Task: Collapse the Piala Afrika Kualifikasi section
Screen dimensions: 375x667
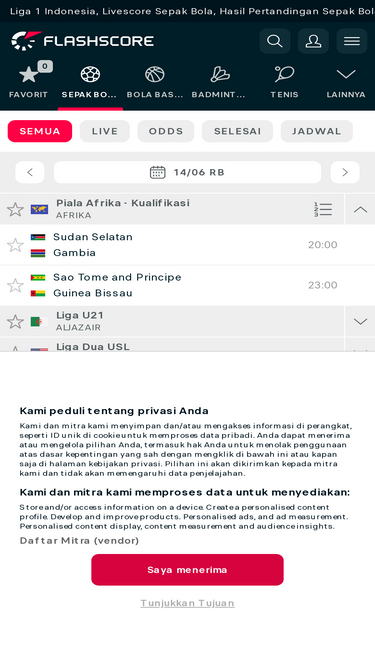Action: pos(360,209)
